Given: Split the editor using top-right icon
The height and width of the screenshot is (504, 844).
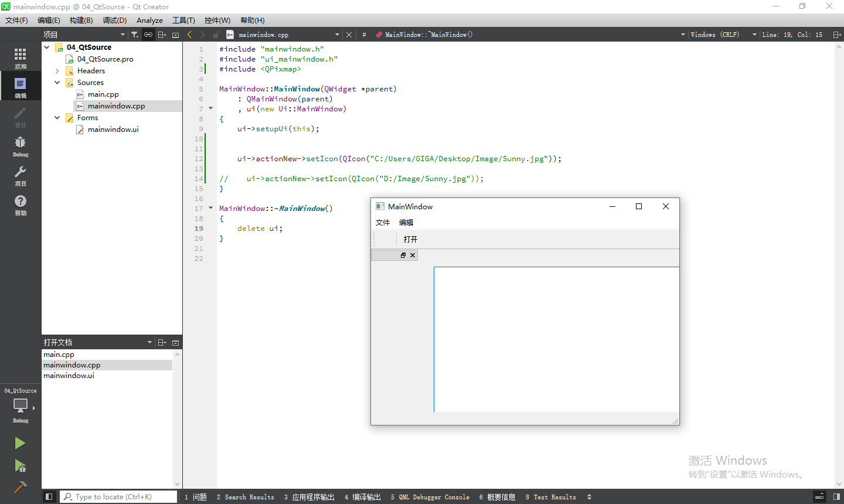Looking at the screenshot, I should [x=837, y=35].
